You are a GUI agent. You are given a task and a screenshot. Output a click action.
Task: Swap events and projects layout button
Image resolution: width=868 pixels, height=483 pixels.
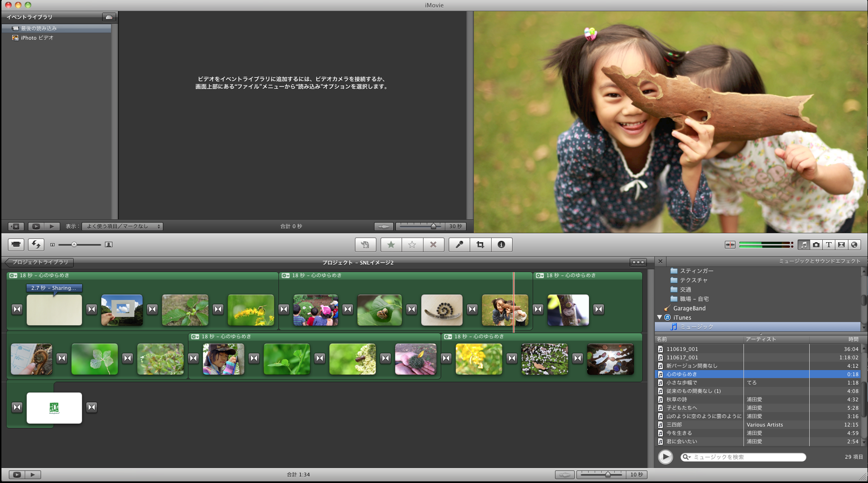click(x=36, y=244)
